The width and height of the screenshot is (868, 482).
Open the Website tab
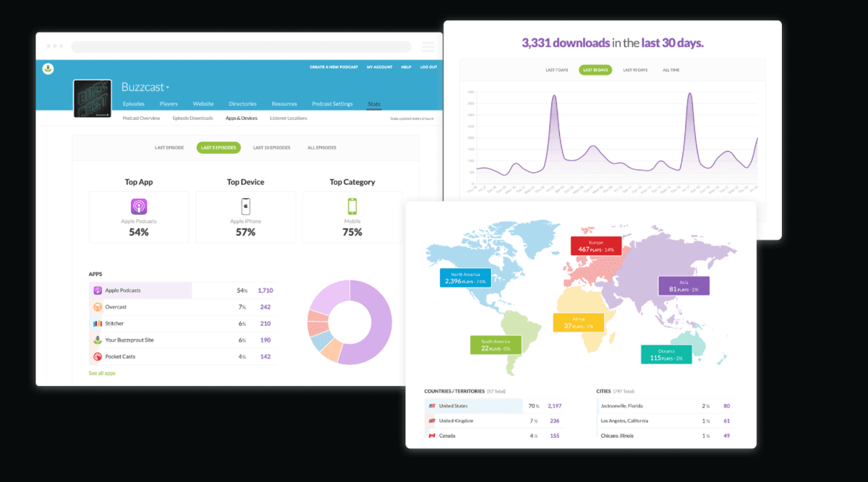coord(203,104)
